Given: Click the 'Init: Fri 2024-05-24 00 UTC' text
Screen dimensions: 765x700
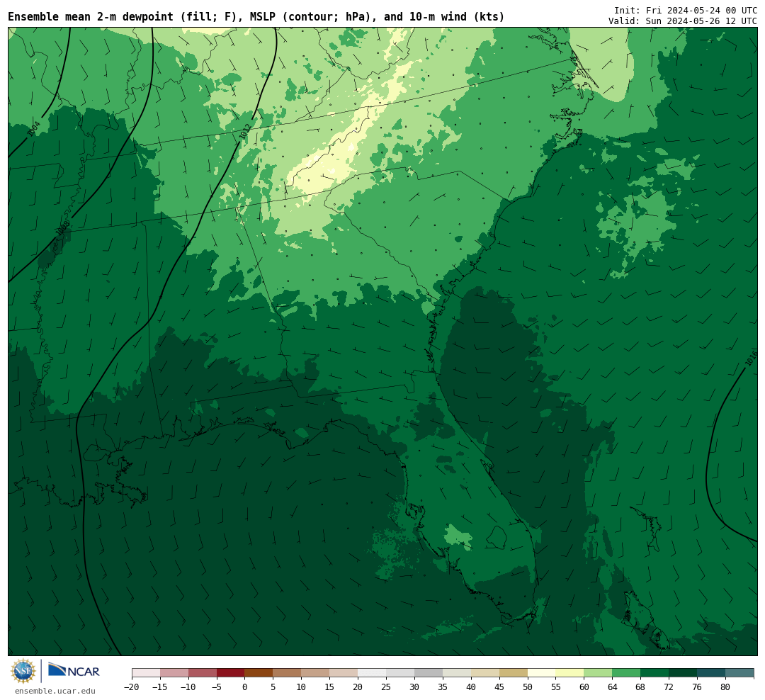Looking at the screenshot, I should [686, 10].
